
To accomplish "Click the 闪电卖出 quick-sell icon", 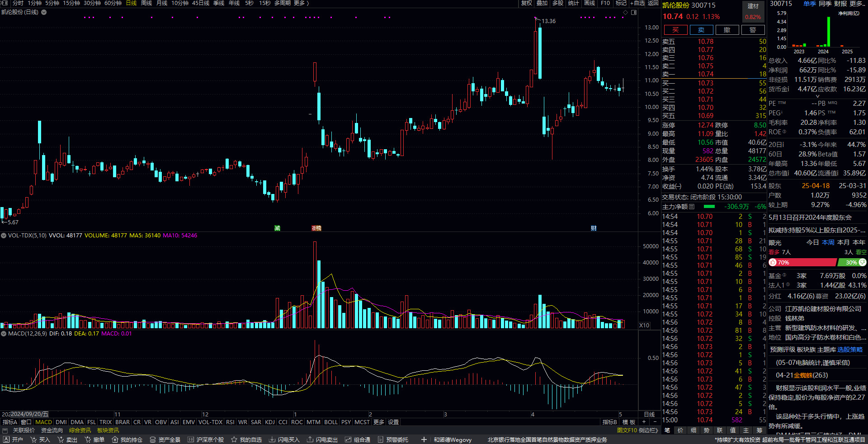I will (x=310, y=439).
